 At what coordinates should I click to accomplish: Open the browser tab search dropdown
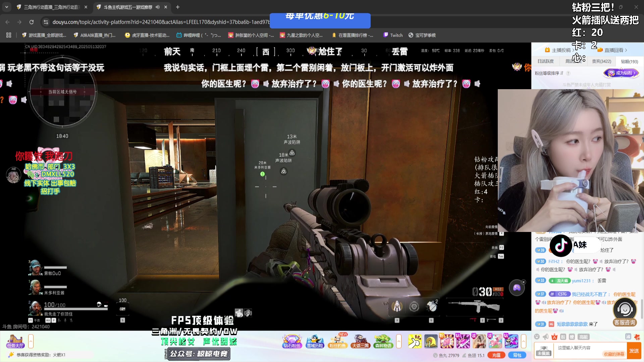point(6,7)
